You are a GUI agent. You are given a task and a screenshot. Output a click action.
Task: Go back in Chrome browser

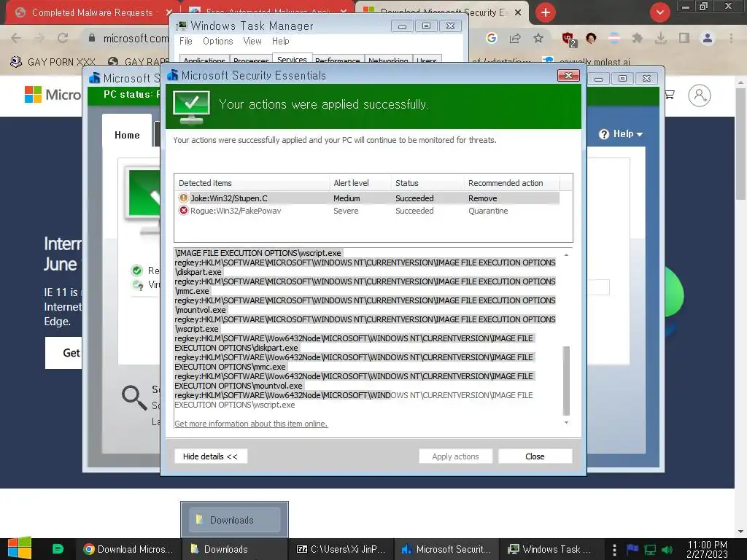click(x=16, y=38)
